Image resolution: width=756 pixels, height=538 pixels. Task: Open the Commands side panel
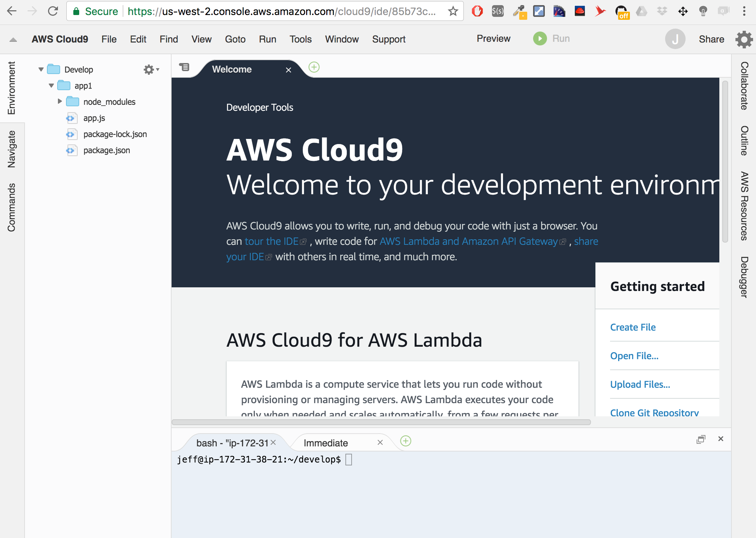[12, 207]
